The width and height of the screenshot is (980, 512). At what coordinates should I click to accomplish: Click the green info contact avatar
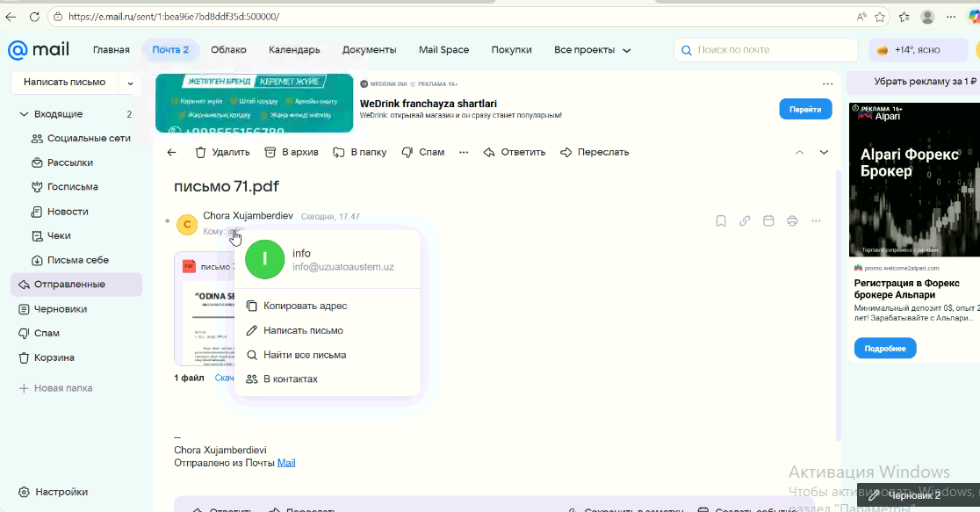(x=264, y=259)
